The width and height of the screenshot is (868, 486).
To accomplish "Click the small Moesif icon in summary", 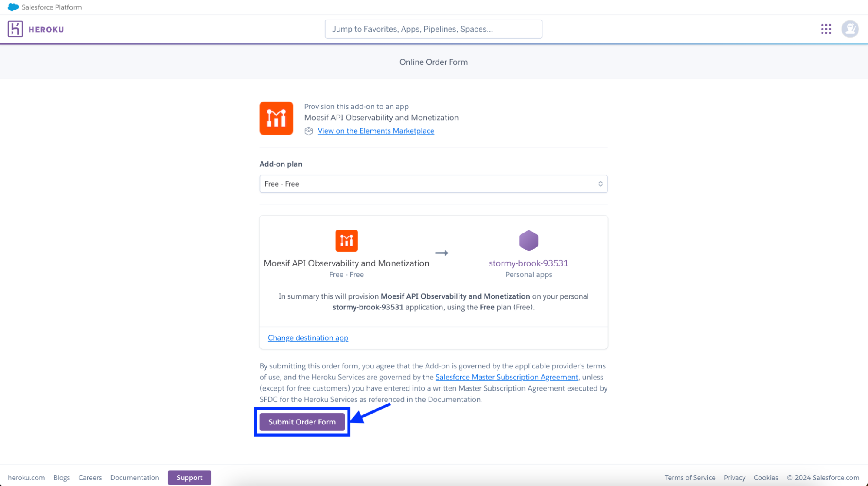I will [x=346, y=241].
